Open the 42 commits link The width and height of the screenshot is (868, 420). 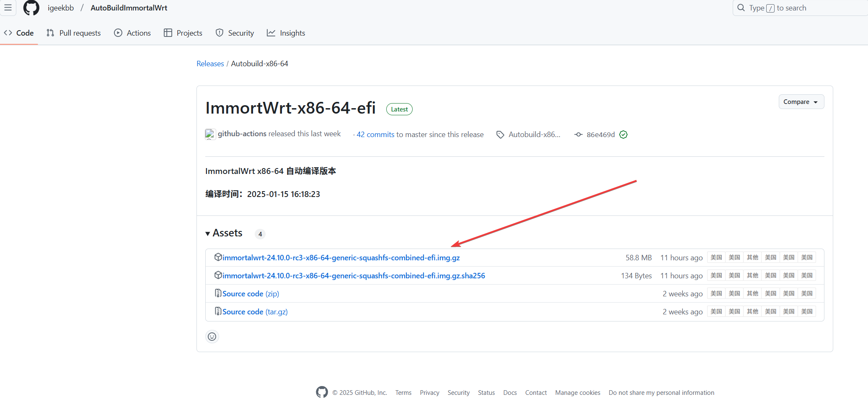(x=375, y=135)
